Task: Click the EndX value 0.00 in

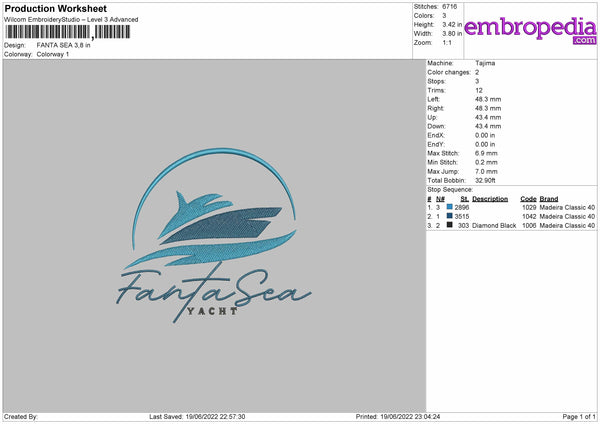Action: tap(485, 135)
